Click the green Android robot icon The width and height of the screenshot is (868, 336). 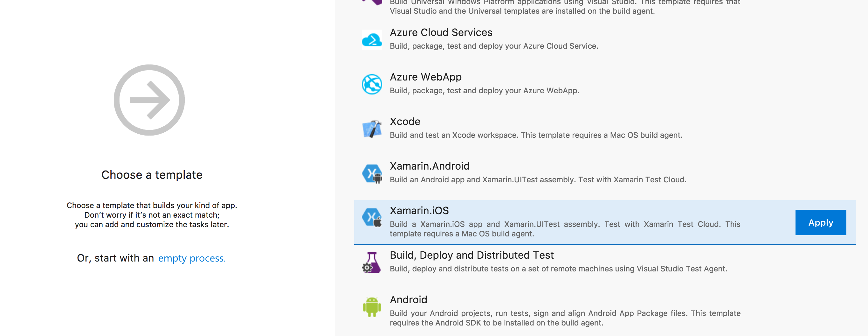pyautogui.click(x=371, y=306)
